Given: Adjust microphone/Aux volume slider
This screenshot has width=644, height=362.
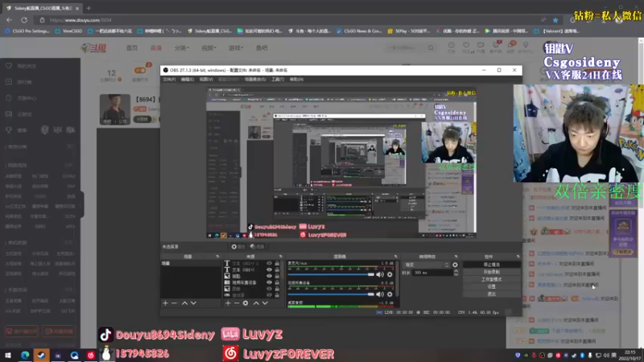Looking at the screenshot, I should coord(331,274).
